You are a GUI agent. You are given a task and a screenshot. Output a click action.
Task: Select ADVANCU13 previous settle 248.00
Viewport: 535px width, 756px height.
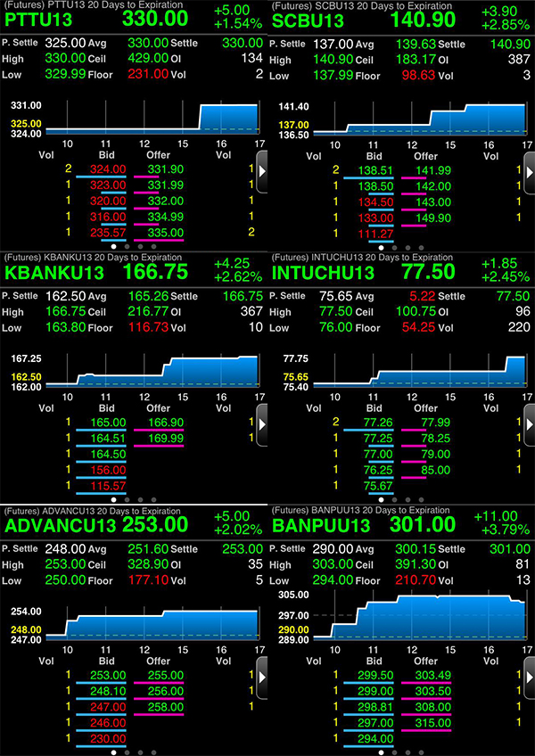66,548
